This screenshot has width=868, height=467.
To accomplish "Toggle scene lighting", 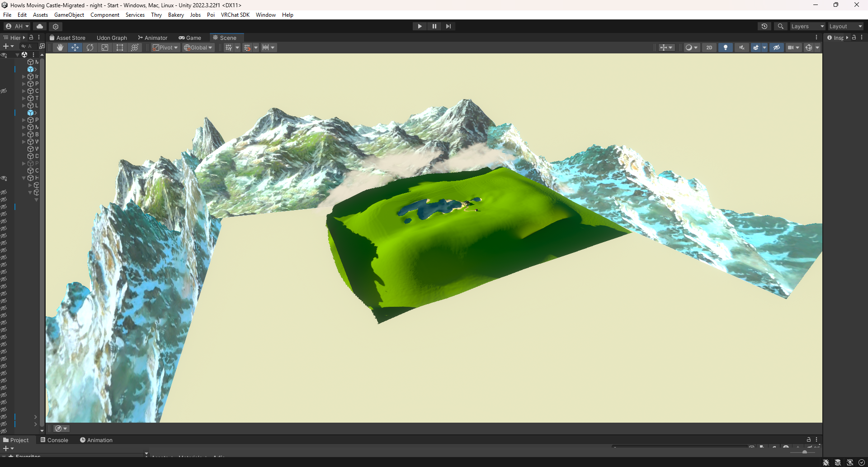I will [726, 48].
